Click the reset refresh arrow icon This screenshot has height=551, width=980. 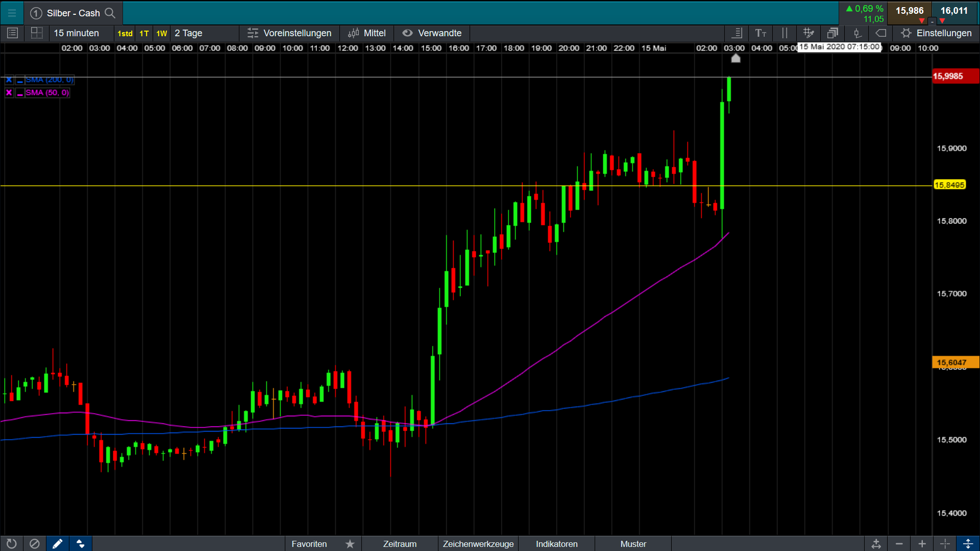[x=11, y=544]
